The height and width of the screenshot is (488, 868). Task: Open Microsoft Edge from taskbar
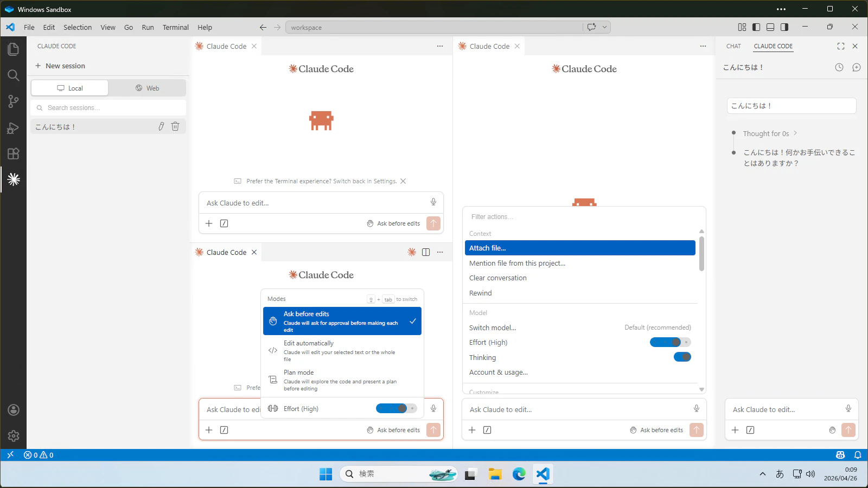(519, 474)
